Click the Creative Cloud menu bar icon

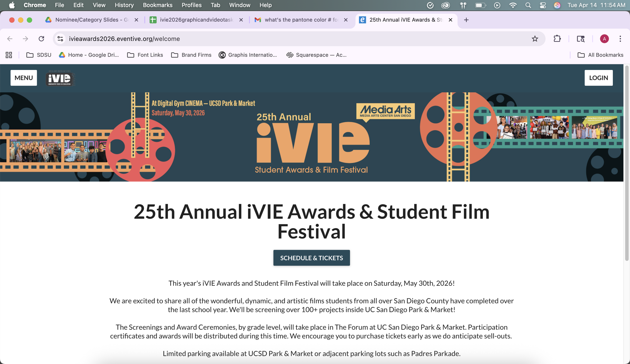point(446,5)
